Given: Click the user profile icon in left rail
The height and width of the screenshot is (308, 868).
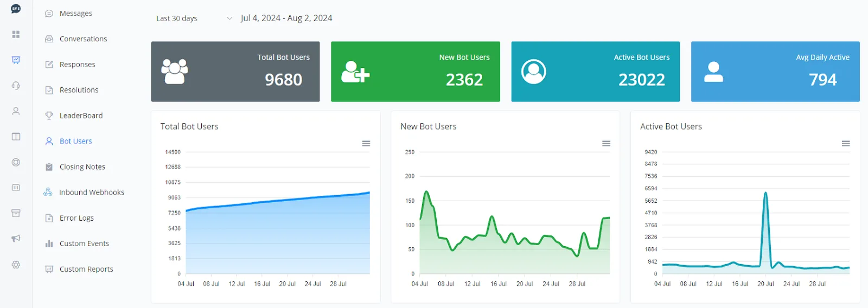Looking at the screenshot, I should click(16, 111).
